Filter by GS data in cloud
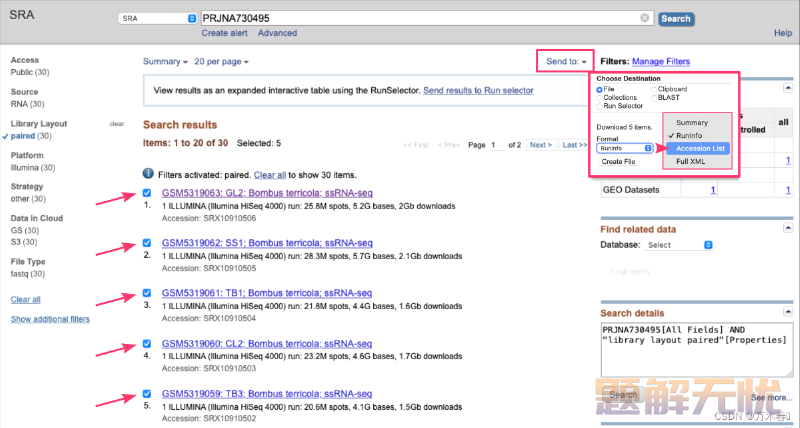Screen dimensions: 800x428 pos(16,230)
